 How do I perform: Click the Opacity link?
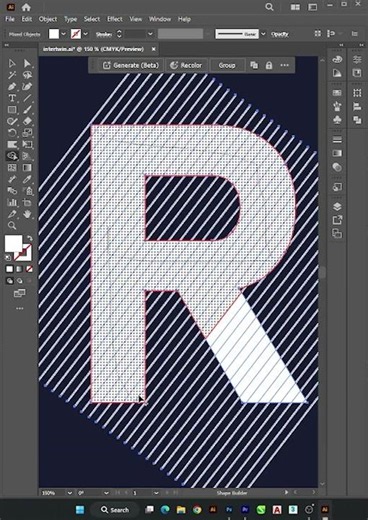280,34
